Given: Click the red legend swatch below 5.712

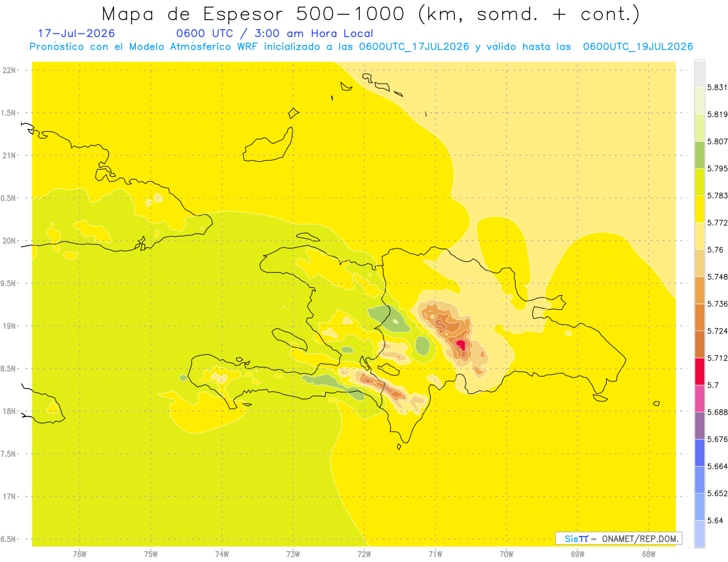Looking at the screenshot, I should pos(699,371).
